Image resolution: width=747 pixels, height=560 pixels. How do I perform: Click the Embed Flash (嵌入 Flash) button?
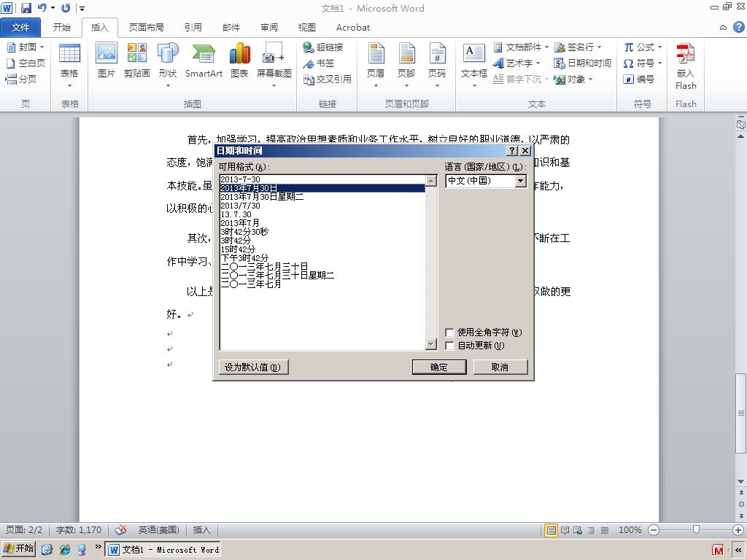pyautogui.click(x=686, y=66)
